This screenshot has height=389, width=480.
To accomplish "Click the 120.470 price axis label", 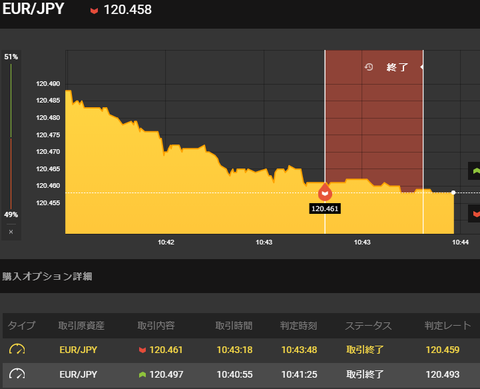I will [48, 152].
